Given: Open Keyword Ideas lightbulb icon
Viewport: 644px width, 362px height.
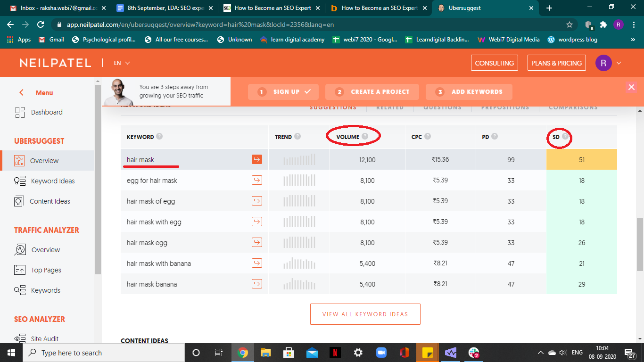Looking at the screenshot, I should click(20, 181).
